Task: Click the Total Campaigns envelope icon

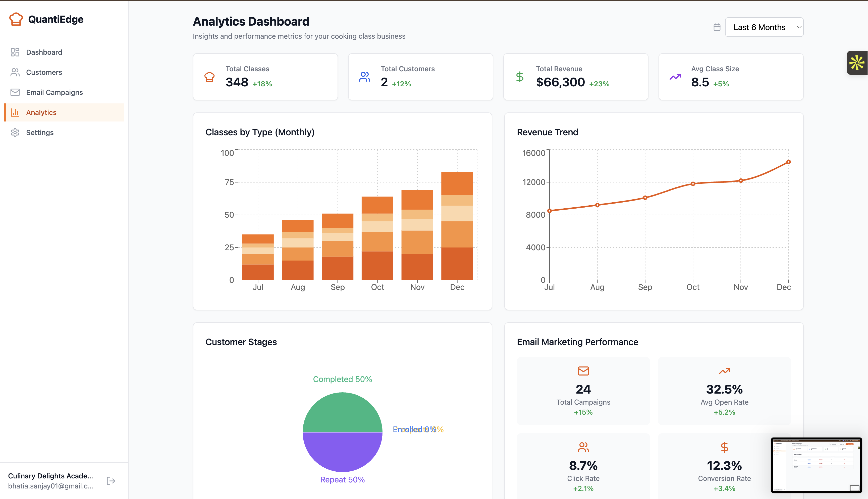Action: tap(583, 371)
